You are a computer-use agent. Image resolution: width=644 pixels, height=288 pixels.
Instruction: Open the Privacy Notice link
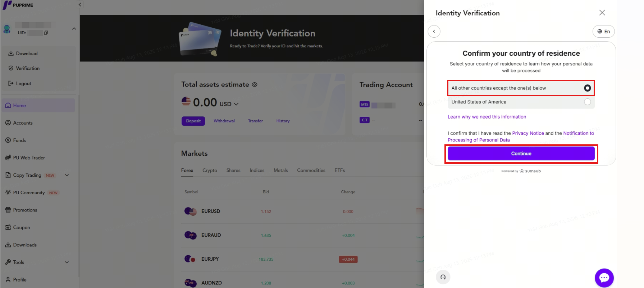(x=528, y=133)
